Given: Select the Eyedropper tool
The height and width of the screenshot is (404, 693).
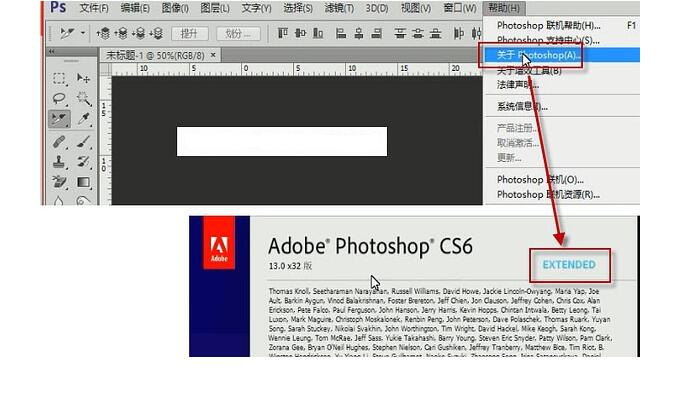Looking at the screenshot, I should coord(83,119).
